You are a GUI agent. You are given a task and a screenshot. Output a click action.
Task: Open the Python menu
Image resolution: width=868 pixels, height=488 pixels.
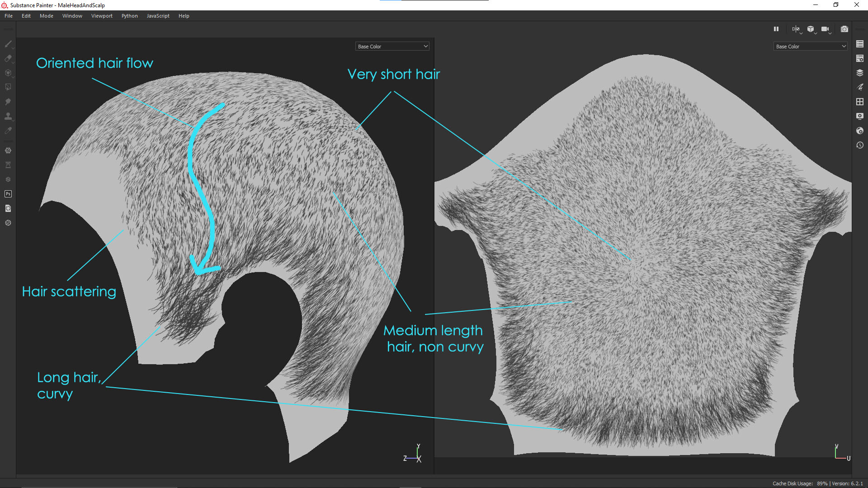pos(130,16)
